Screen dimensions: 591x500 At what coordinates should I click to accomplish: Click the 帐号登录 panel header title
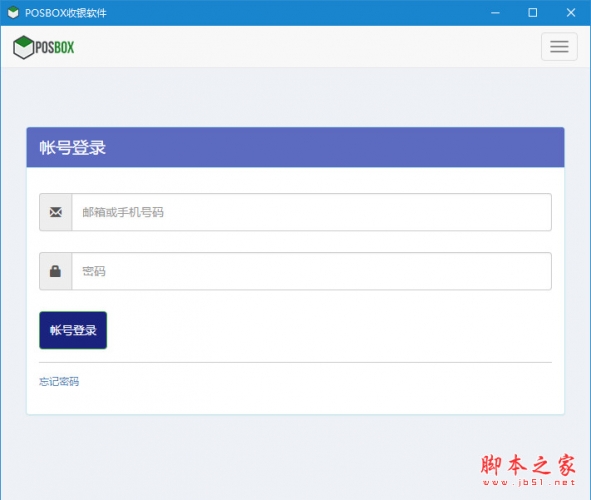[73, 147]
